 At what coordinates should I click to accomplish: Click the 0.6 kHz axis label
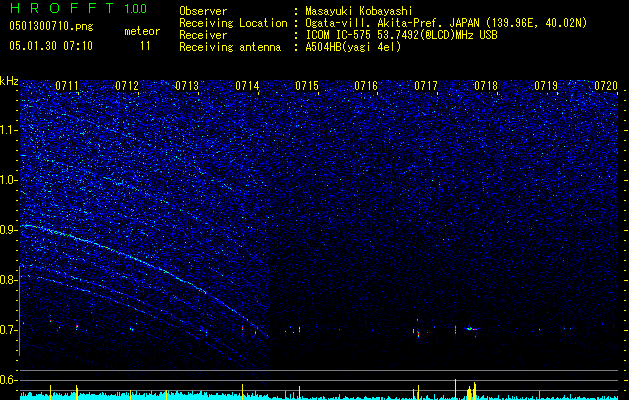pos(8,380)
